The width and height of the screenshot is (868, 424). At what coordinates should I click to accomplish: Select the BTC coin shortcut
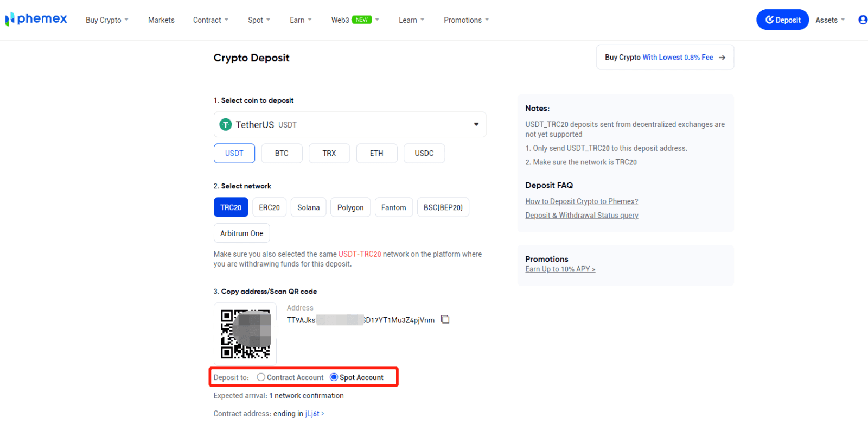(282, 154)
